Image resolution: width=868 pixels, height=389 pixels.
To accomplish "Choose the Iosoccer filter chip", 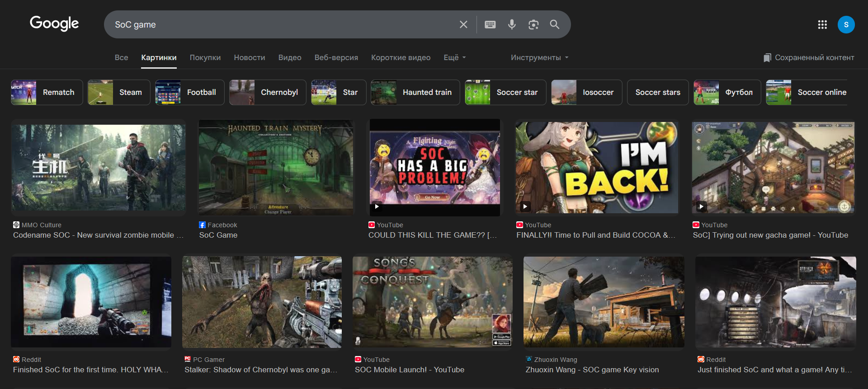I will [587, 92].
